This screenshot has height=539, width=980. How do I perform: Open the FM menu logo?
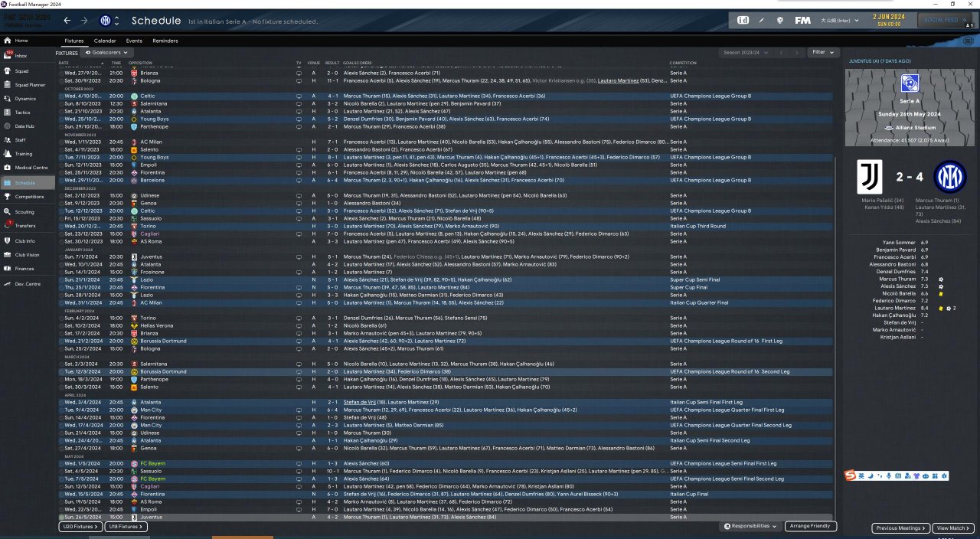click(802, 20)
